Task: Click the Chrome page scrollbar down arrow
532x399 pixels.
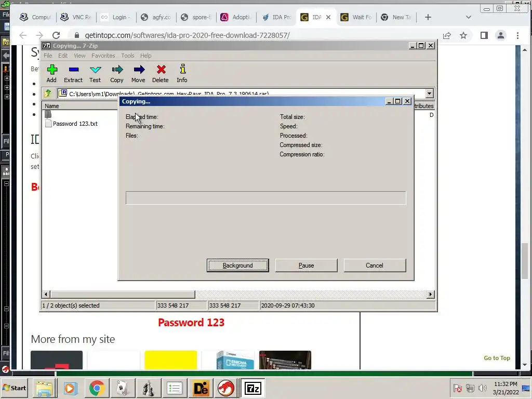Action: tap(525, 365)
